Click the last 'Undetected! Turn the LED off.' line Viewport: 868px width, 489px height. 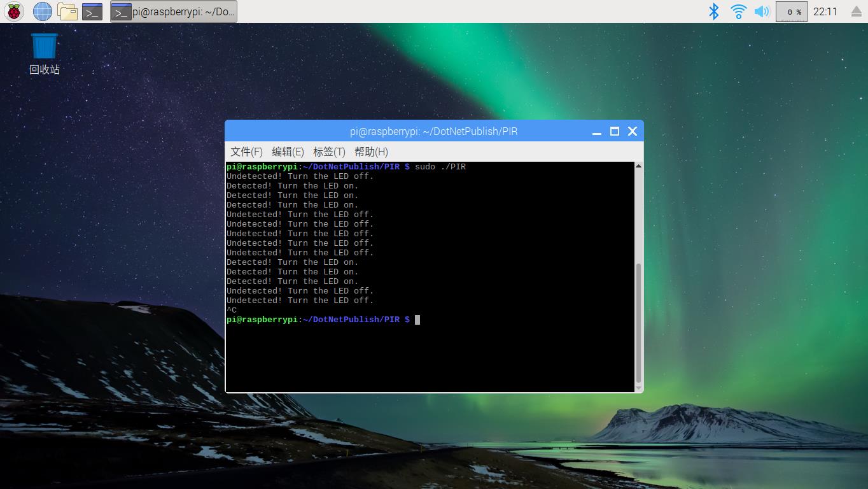coord(300,301)
